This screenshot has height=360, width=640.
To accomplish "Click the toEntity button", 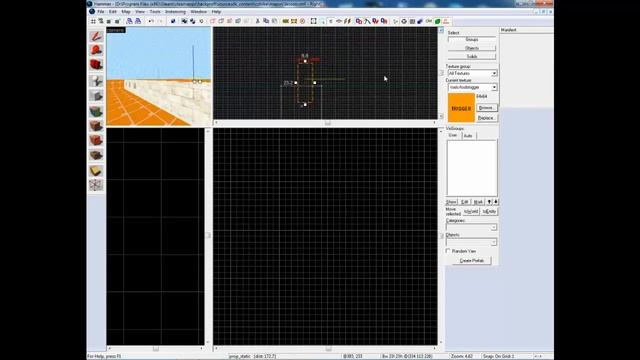I will pos(489,211).
